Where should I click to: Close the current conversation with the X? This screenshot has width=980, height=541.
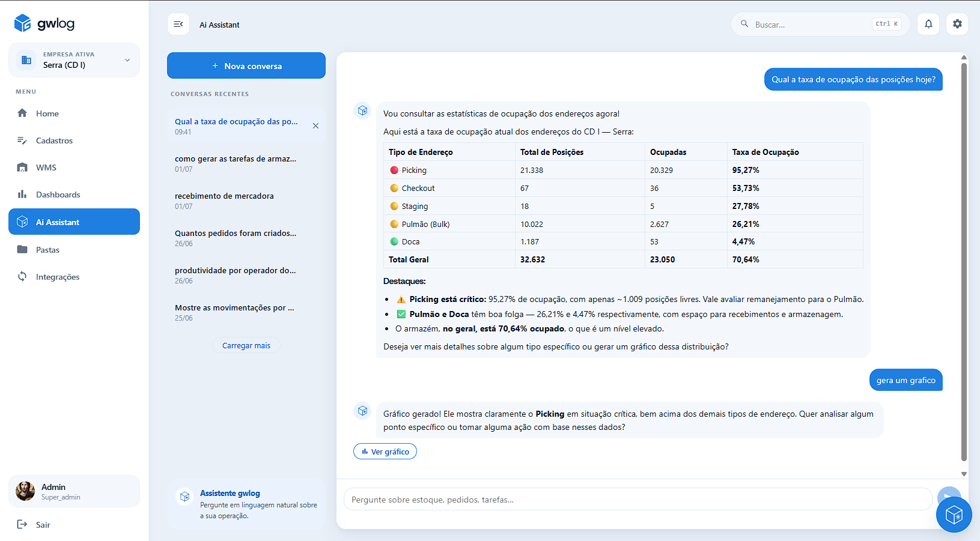(315, 125)
